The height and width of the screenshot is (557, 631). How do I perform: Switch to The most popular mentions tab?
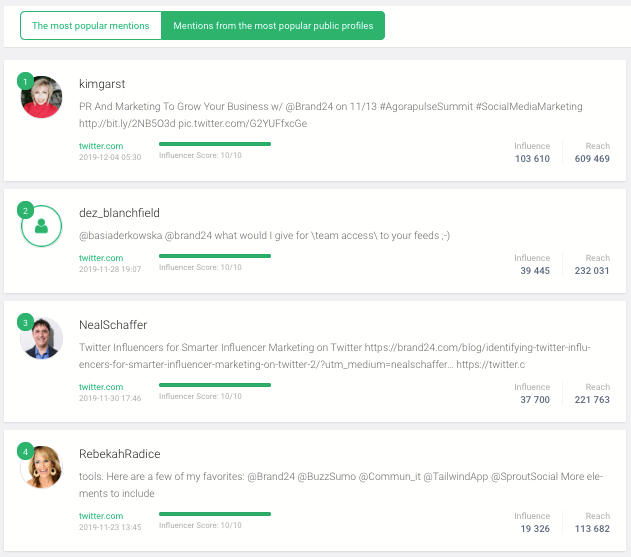(x=91, y=25)
